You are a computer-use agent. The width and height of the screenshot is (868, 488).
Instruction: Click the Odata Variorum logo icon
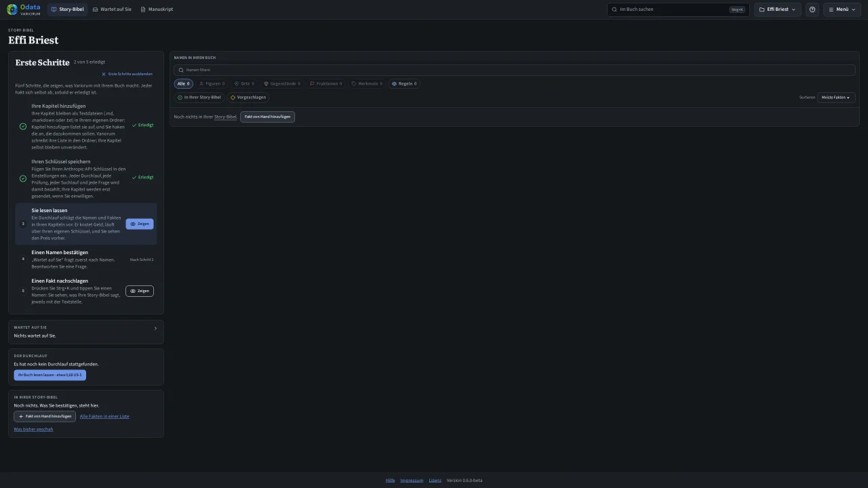point(12,9)
